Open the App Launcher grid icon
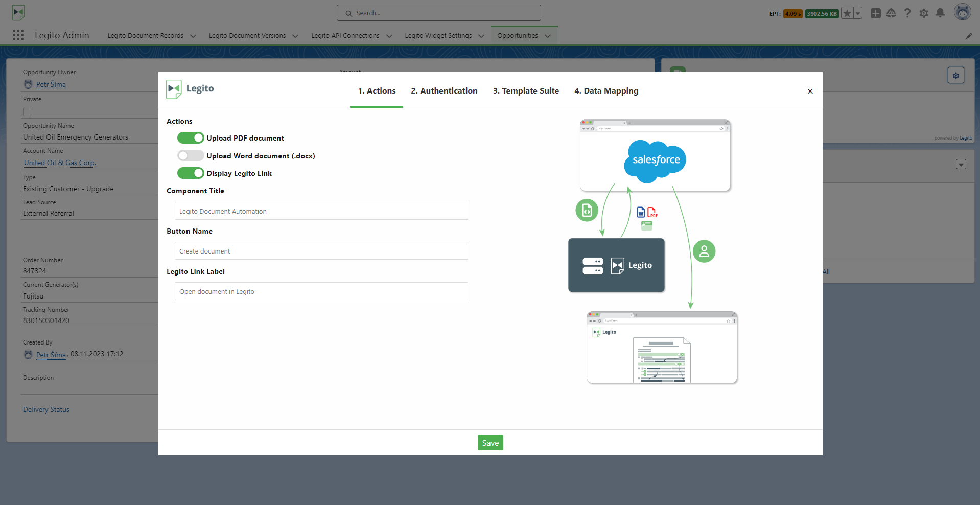This screenshot has width=980, height=505. 18,35
